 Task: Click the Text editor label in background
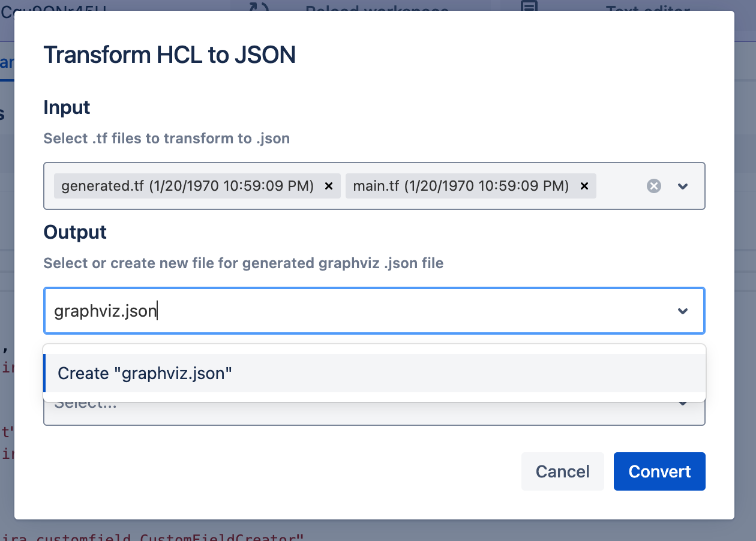647,7
